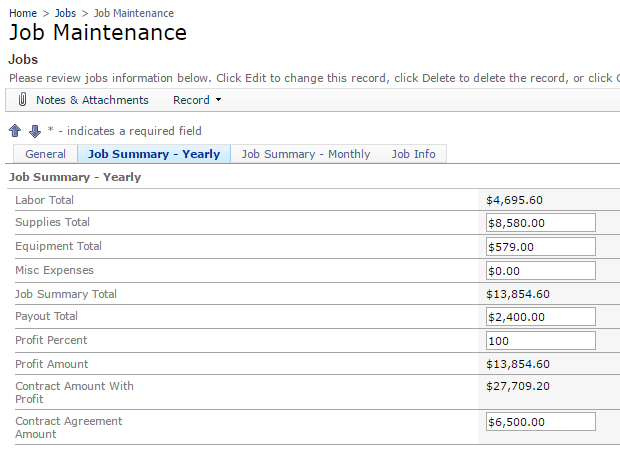The height and width of the screenshot is (456, 620).
Task: Click the Supplies Total input field
Action: coord(540,223)
